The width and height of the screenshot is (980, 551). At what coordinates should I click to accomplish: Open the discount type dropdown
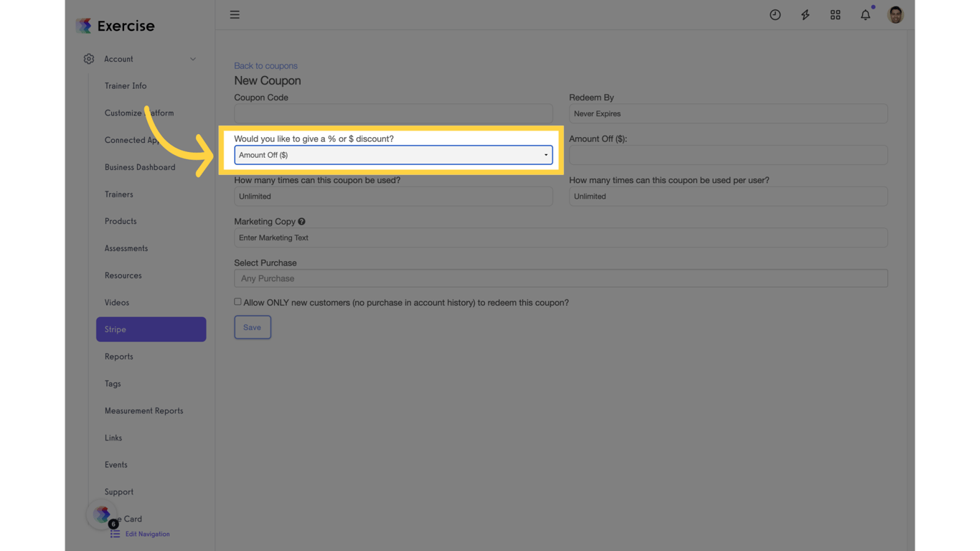pyautogui.click(x=393, y=154)
